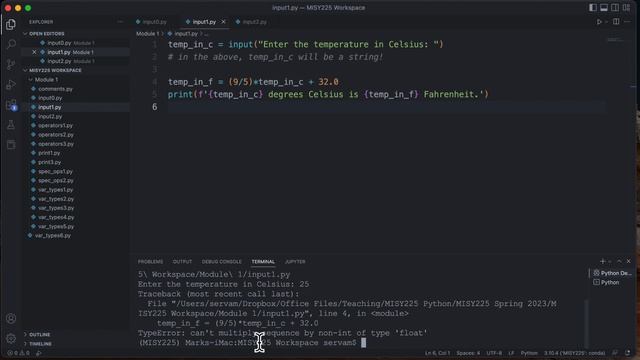Change indentation via Spaces: 4 status item
The height and width of the screenshot is (360, 640).
coord(468,353)
